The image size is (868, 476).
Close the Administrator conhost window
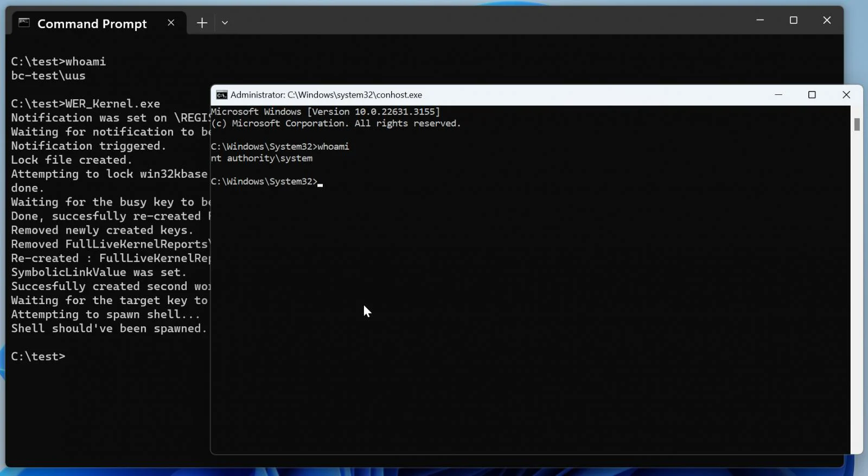tap(846, 95)
